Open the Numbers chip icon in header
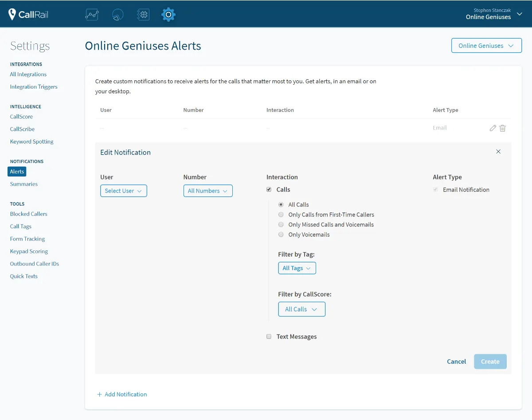 tap(143, 15)
